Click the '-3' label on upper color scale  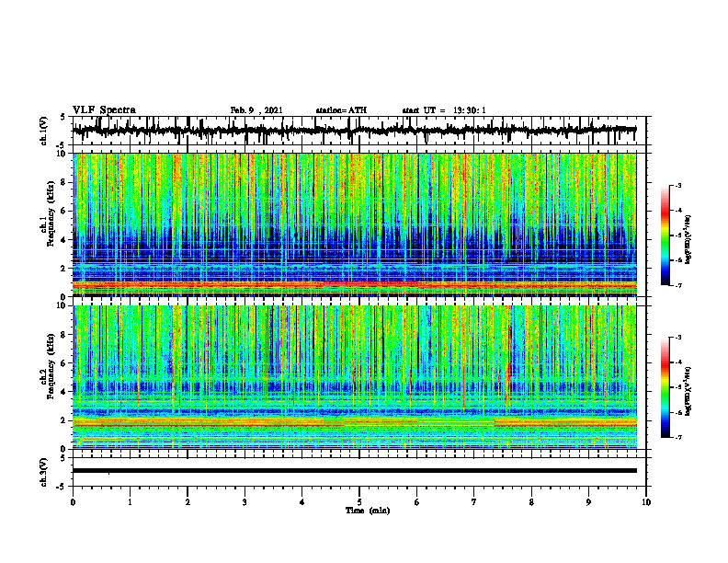coord(677,185)
